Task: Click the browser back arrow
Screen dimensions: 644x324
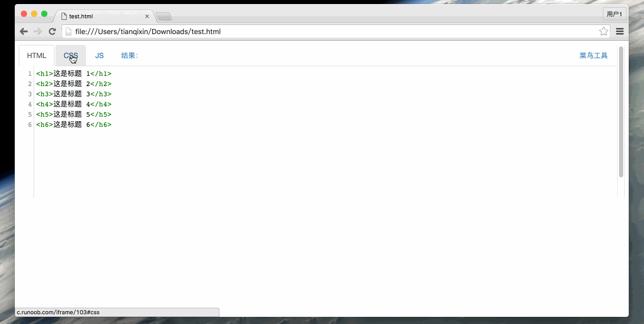Action: click(x=24, y=32)
